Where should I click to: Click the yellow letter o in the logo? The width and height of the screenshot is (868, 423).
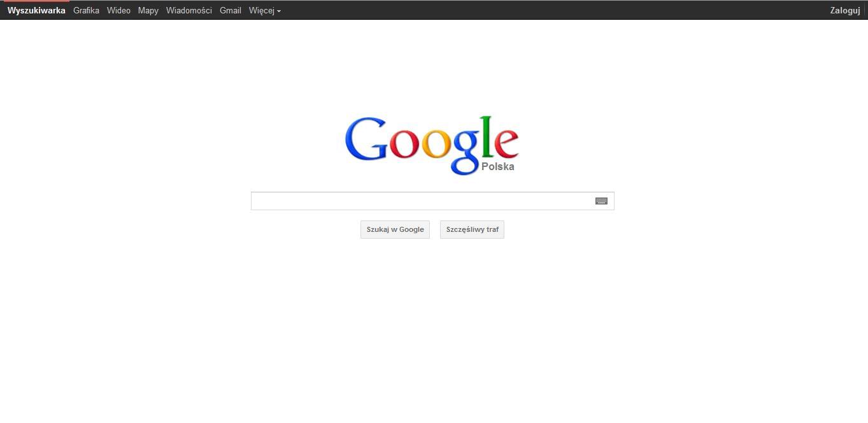[437, 144]
